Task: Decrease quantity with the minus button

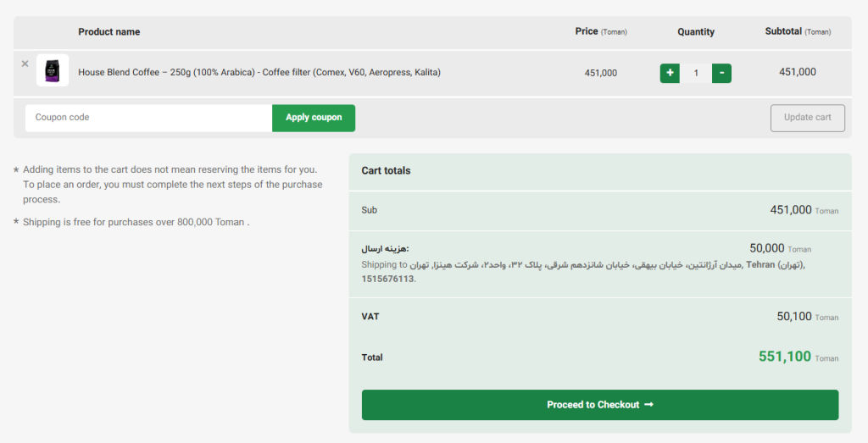Action: click(x=721, y=73)
